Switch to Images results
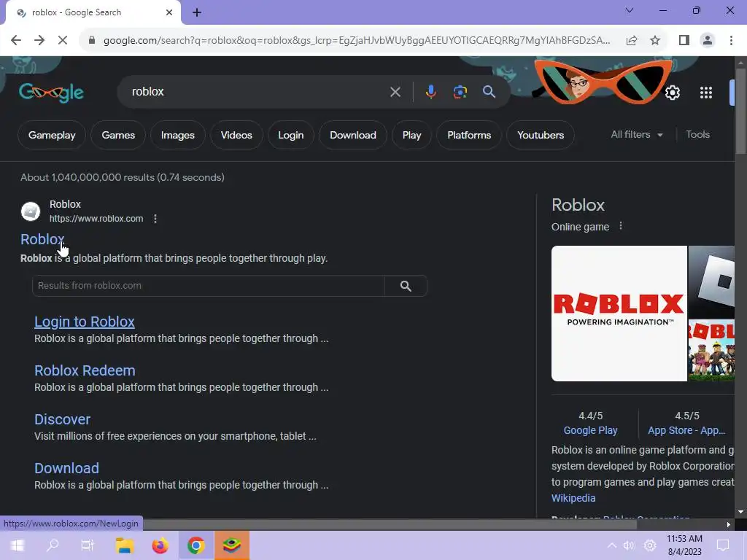The image size is (747, 560). tap(178, 135)
